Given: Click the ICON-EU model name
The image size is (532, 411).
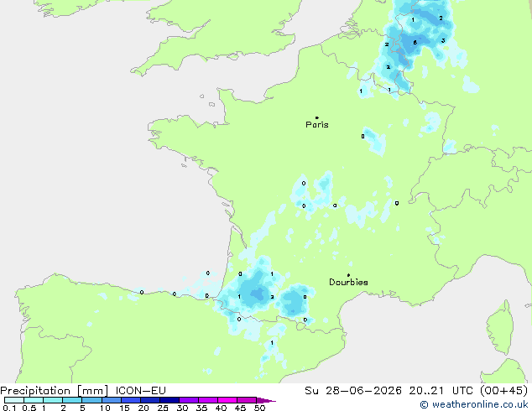Looking at the screenshot, I should coord(140,391).
